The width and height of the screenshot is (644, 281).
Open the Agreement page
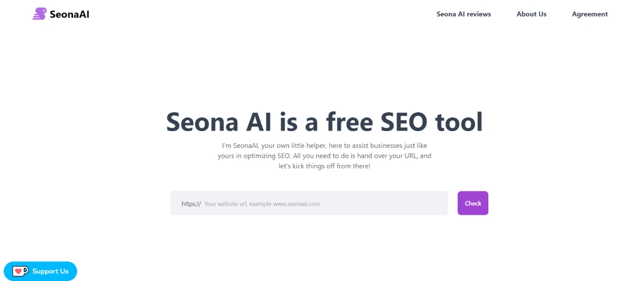[x=590, y=15]
